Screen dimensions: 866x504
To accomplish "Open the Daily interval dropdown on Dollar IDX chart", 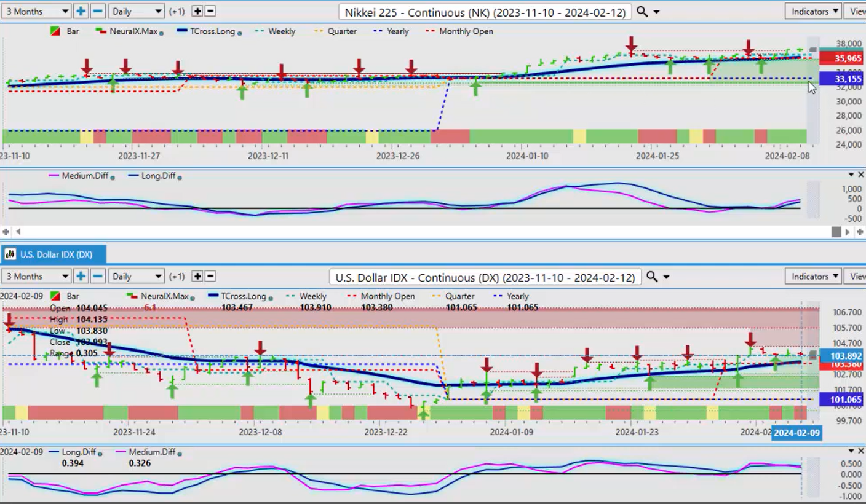I will tap(136, 276).
